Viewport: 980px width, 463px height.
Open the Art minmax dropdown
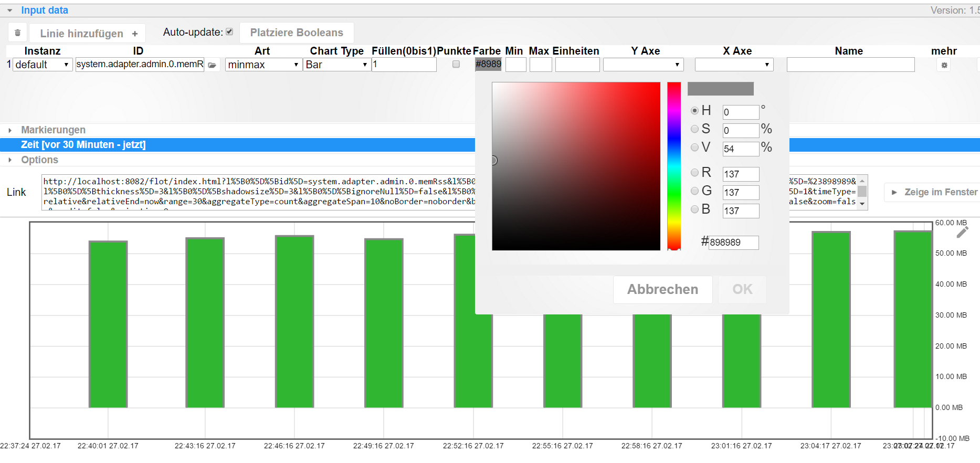(x=264, y=65)
